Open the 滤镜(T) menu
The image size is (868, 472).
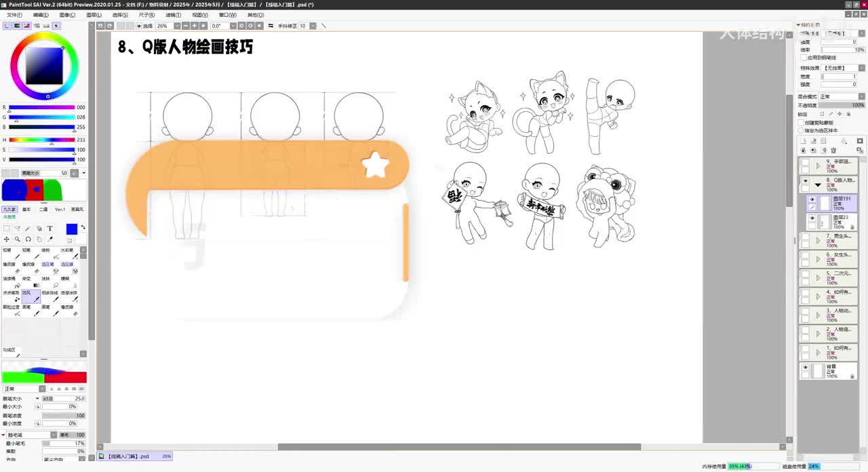point(173,15)
